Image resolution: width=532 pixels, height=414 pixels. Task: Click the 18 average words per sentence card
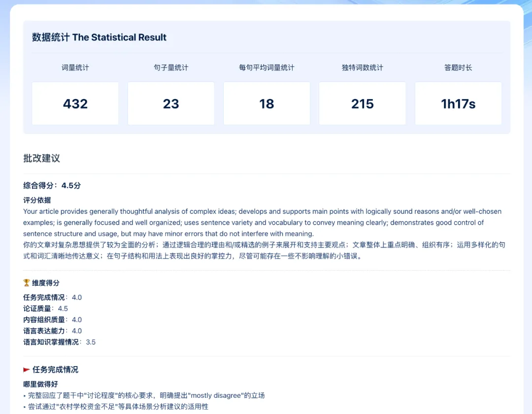[266, 103]
